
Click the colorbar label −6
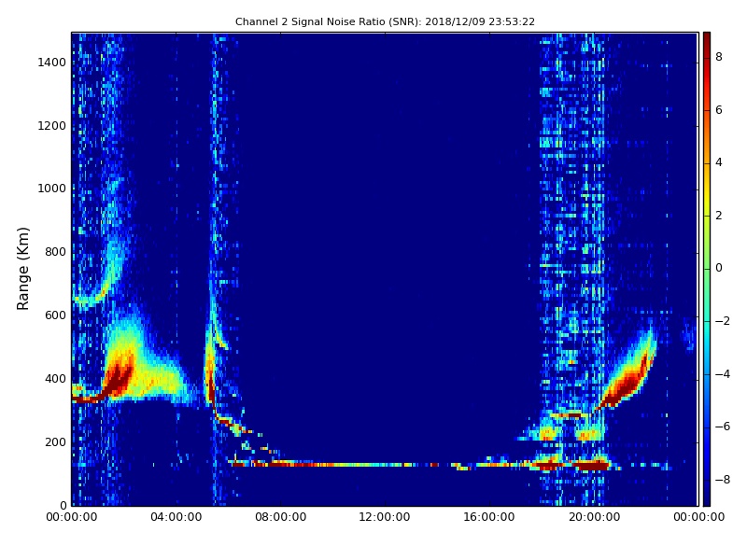click(x=723, y=427)
